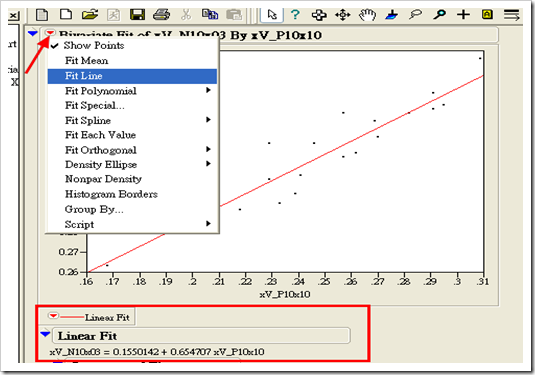Image resolution: width=535 pixels, height=375 pixels.
Task: Collapse Bivariate Fit blue disclosure triangle
Action: (32, 33)
